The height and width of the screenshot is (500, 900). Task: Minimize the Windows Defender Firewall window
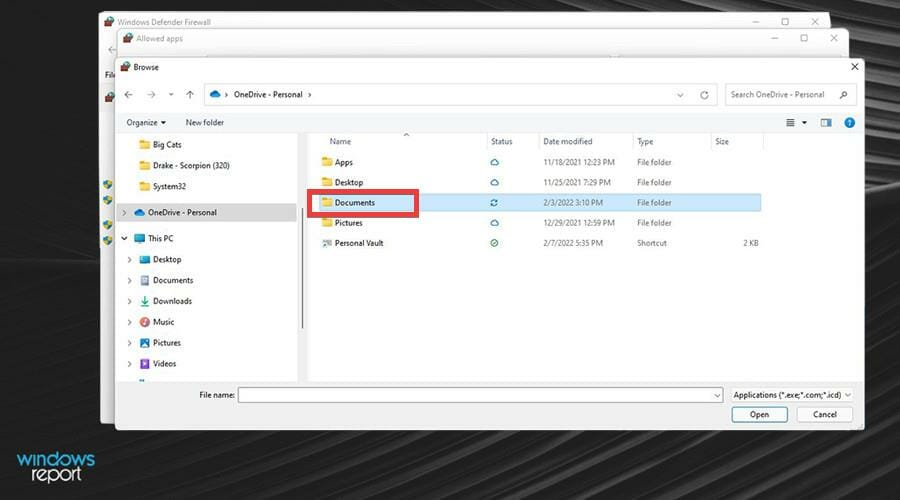pos(756,22)
